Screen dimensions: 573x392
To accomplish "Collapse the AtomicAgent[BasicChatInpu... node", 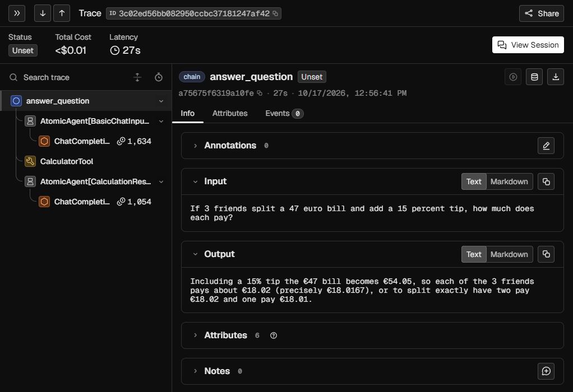I will (x=161, y=121).
